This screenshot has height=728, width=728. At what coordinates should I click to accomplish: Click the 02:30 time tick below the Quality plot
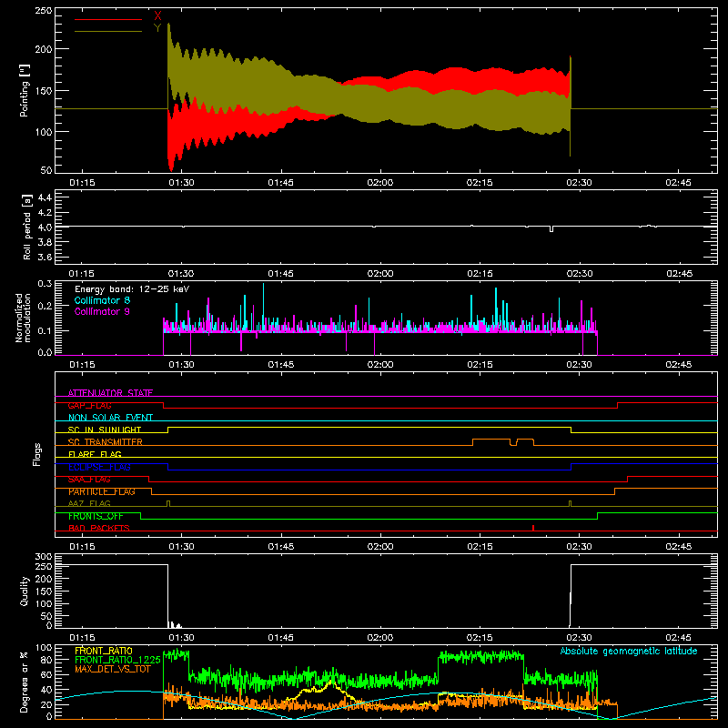[579, 638]
